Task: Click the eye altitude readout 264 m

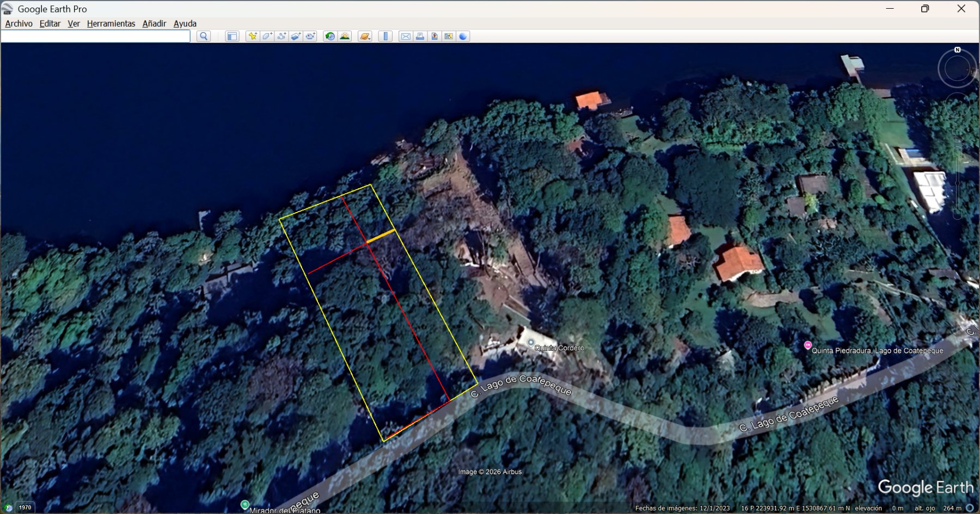Action: pyautogui.click(x=938, y=508)
